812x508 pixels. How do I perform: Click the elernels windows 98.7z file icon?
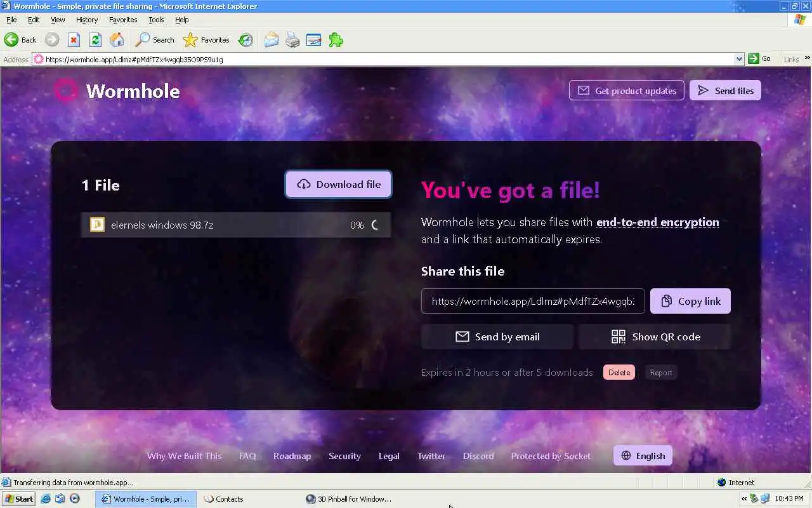pyautogui.click(x=97, y=225)
